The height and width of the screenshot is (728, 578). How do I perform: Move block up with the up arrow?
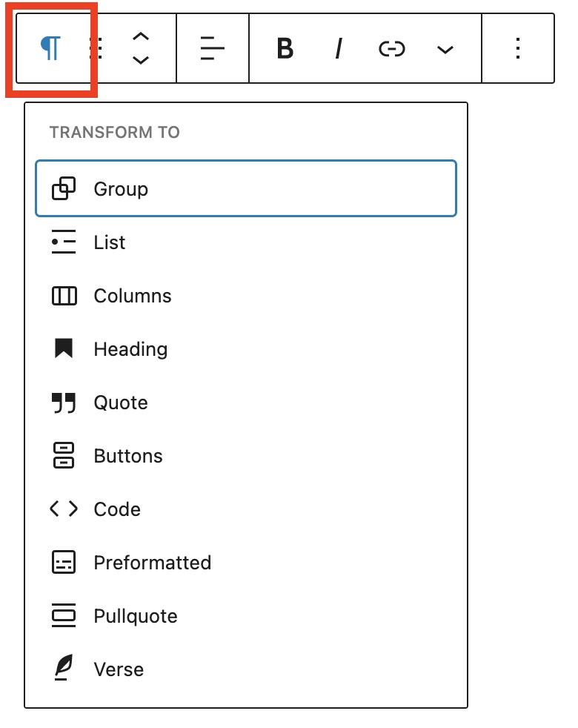141,36
